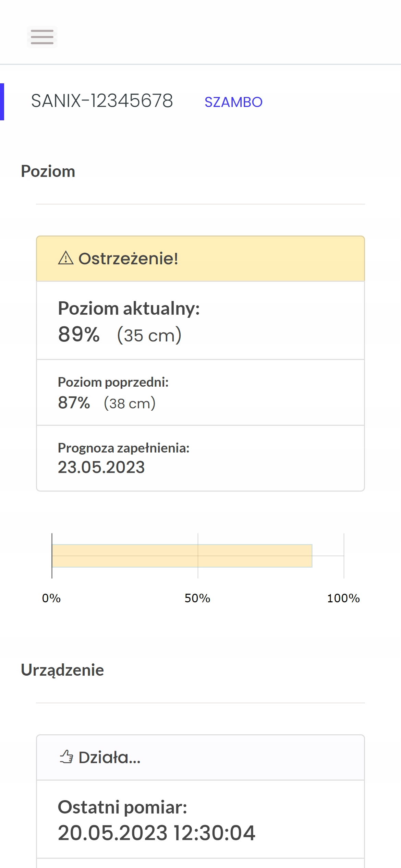
Task: Click the 0% axis label
Action: point(51,598)
